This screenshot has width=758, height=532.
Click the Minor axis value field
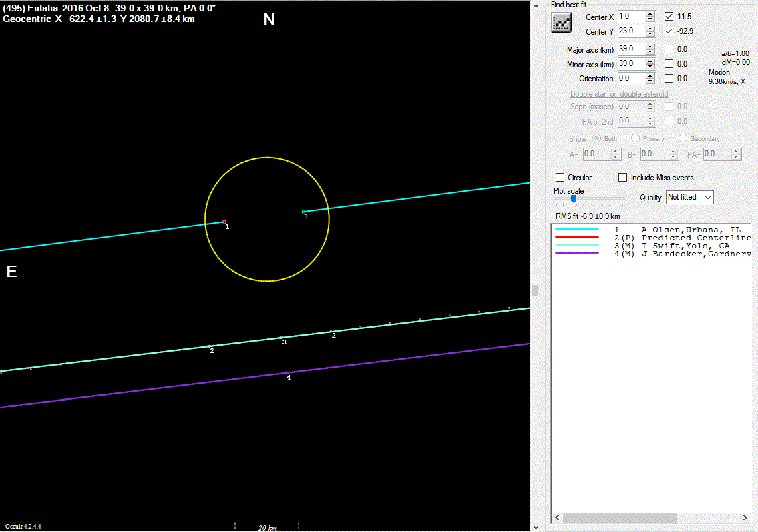tap(631, 63)
